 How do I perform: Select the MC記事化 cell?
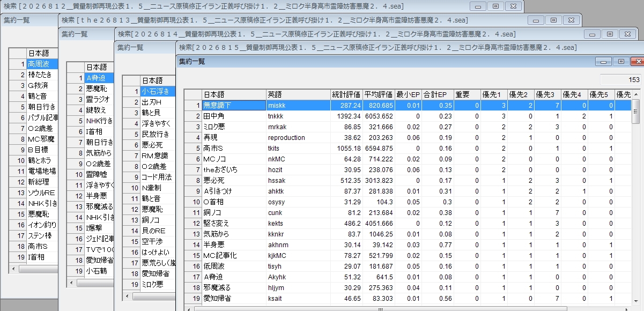[233, 256]
